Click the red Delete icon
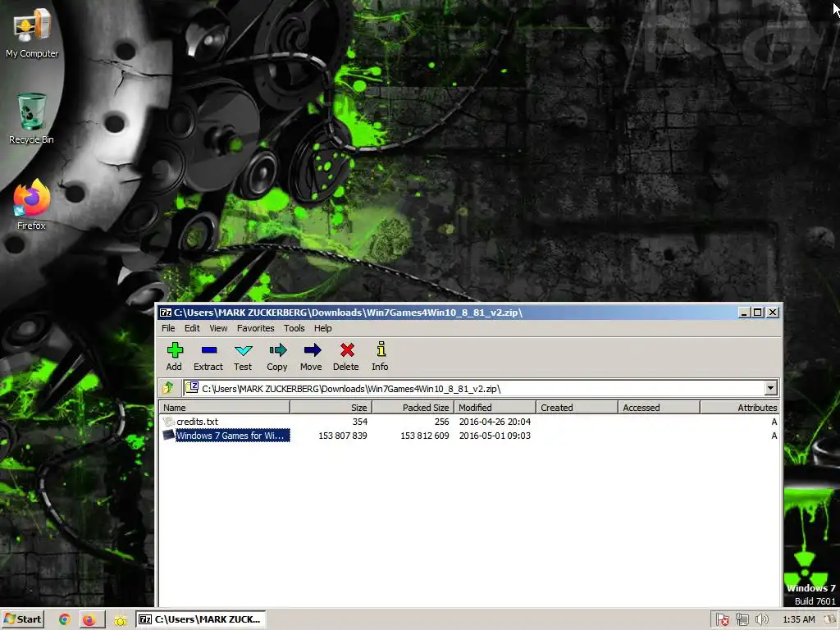 point(347,350)
